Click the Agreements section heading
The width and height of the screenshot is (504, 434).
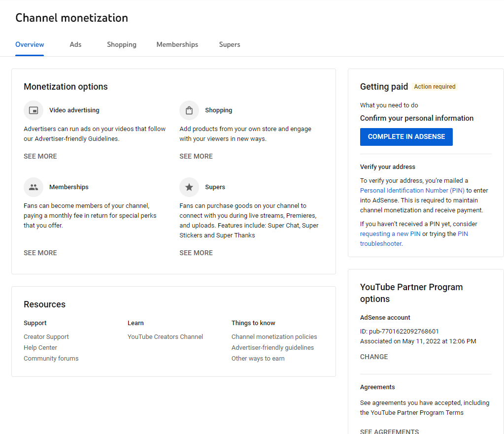click(377, 387)
